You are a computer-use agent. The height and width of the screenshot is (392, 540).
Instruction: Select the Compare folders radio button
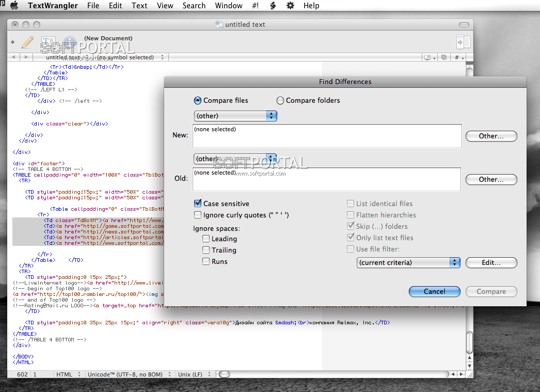[x=280, y=101]
